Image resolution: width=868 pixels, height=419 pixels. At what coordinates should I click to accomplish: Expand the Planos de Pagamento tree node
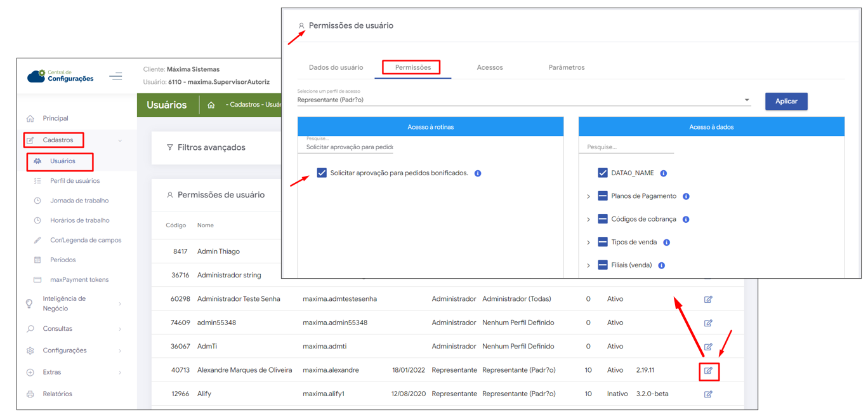(588, 197)
